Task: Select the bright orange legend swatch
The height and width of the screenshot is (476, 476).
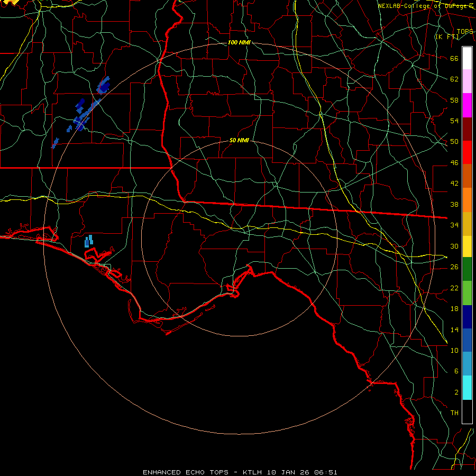Action: pyautogui.click(x=467, y=200)
